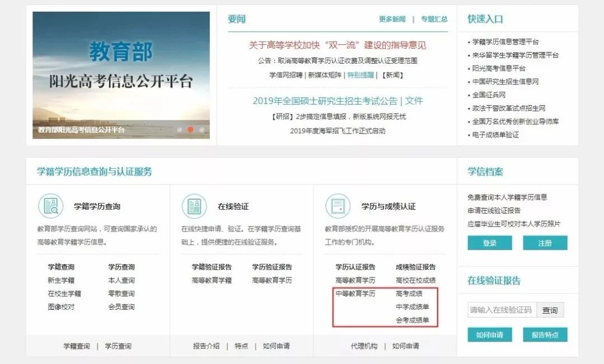
Task: Click the 注册 button
Action: tap(545, 243)
